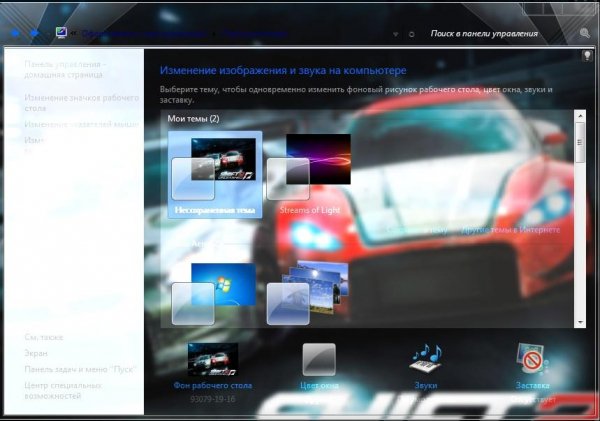Image resolution: width=600 pixels, height=421 pixels.
Task: Open the help icon at top right of panel
Action: tap(587, 56)
